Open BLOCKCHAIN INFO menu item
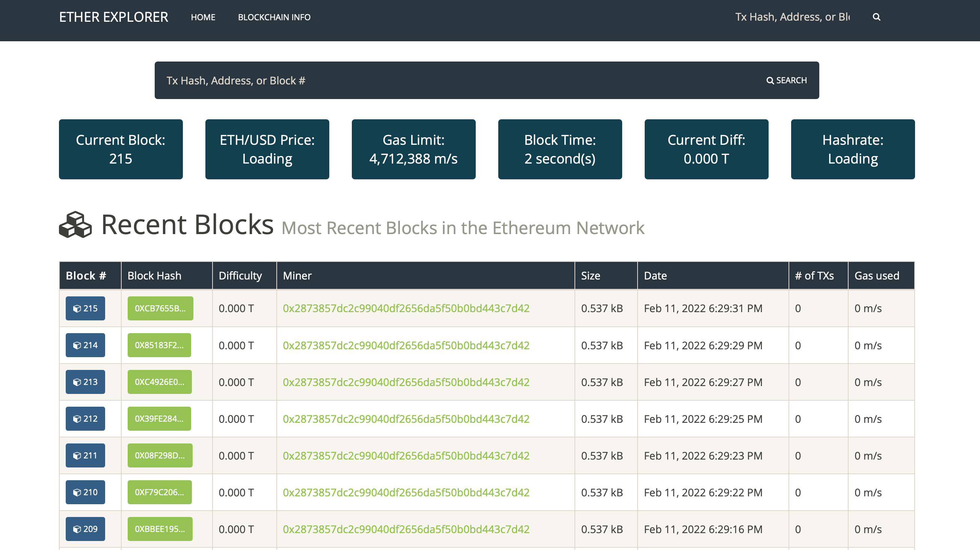 click(x=274, y=17)
